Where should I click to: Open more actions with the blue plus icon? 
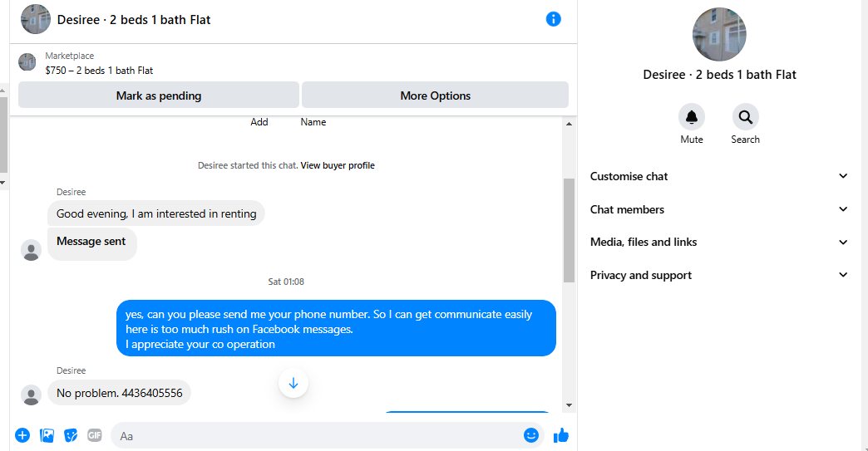point(22,435)
